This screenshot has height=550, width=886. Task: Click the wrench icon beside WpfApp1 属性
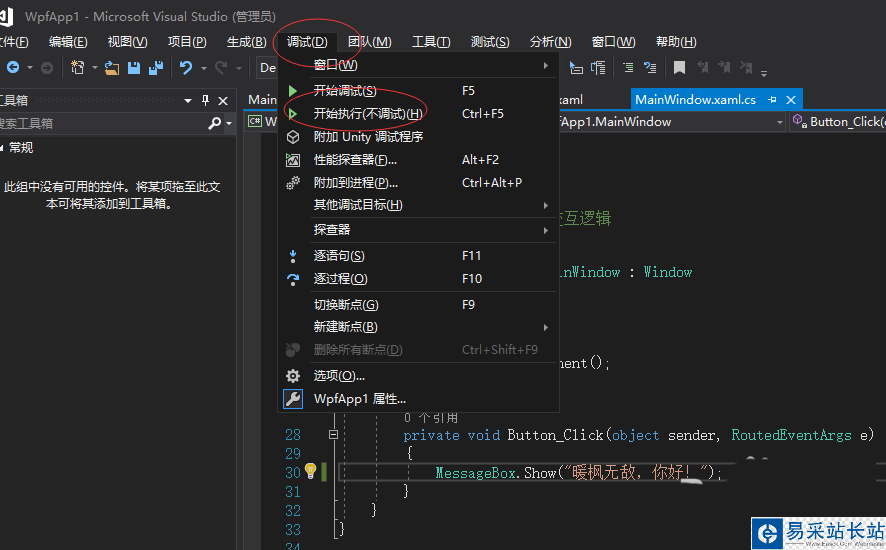[x=293, y=399]
